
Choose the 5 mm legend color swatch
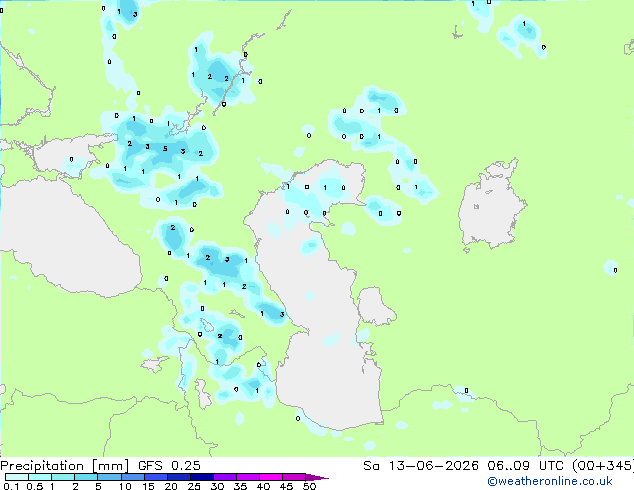coord(109,477)
